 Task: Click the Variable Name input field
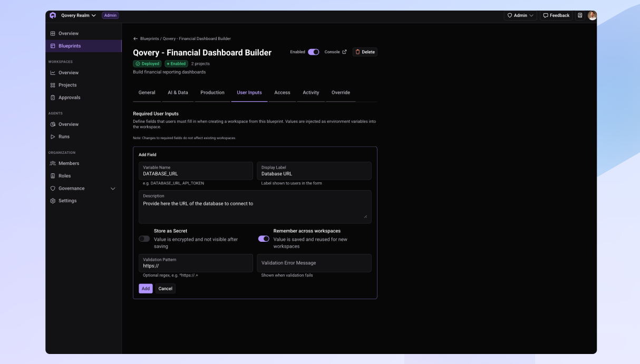196,171
